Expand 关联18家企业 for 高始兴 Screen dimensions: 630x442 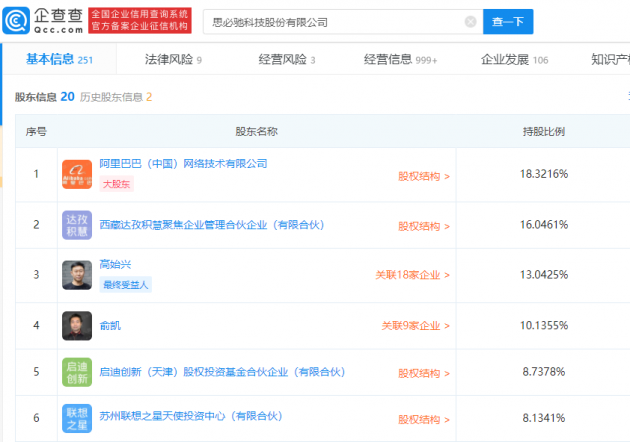[413, 275]
